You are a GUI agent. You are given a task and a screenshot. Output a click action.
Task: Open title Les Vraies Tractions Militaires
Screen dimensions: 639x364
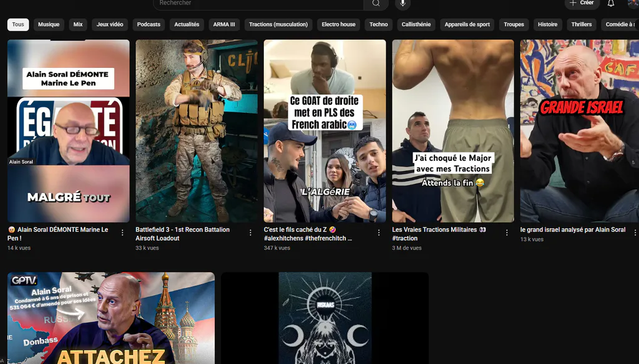coord(439,234)
